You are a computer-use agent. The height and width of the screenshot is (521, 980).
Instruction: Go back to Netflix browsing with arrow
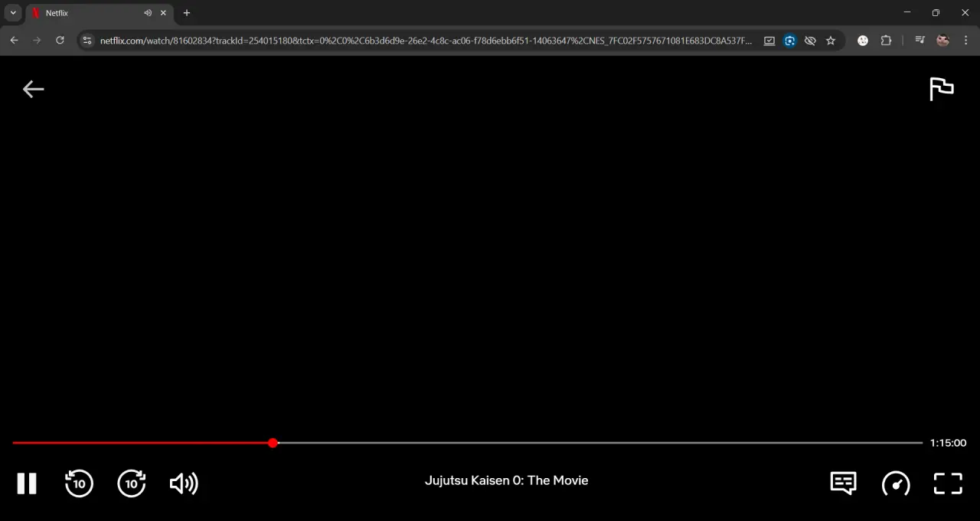point(33,90)
